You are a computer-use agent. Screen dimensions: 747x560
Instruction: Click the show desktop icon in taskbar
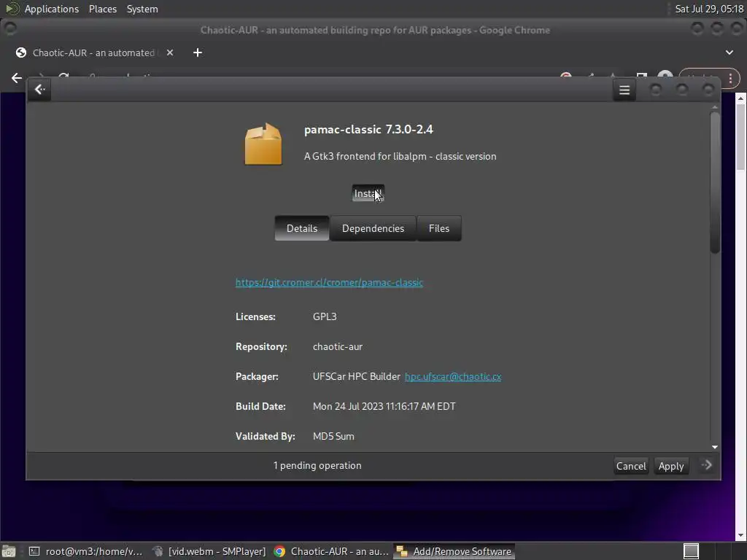[x=9, y=551]
